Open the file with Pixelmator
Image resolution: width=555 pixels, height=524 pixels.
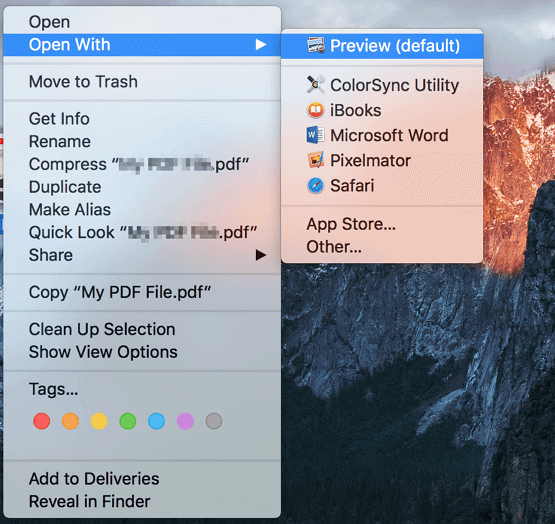click(x=382, y=160)
